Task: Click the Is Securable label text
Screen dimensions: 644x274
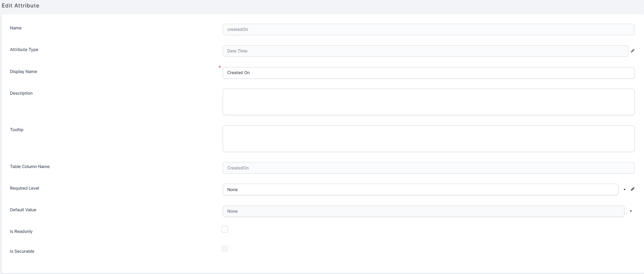Action: (22, 251)
